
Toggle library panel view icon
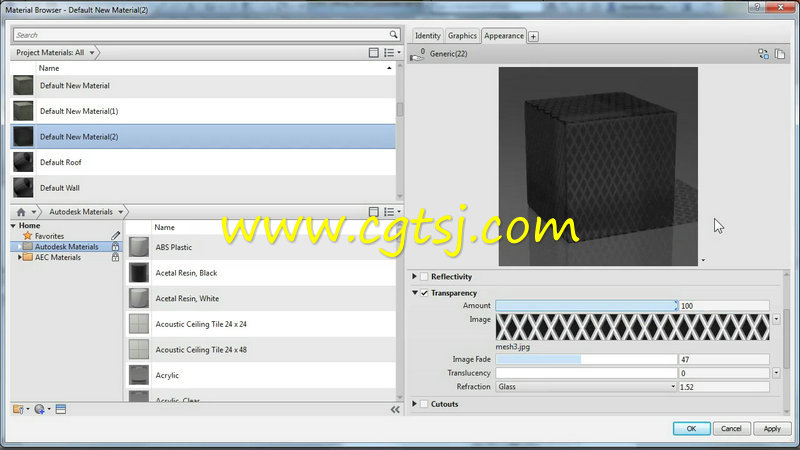click(x=373, y=212)
